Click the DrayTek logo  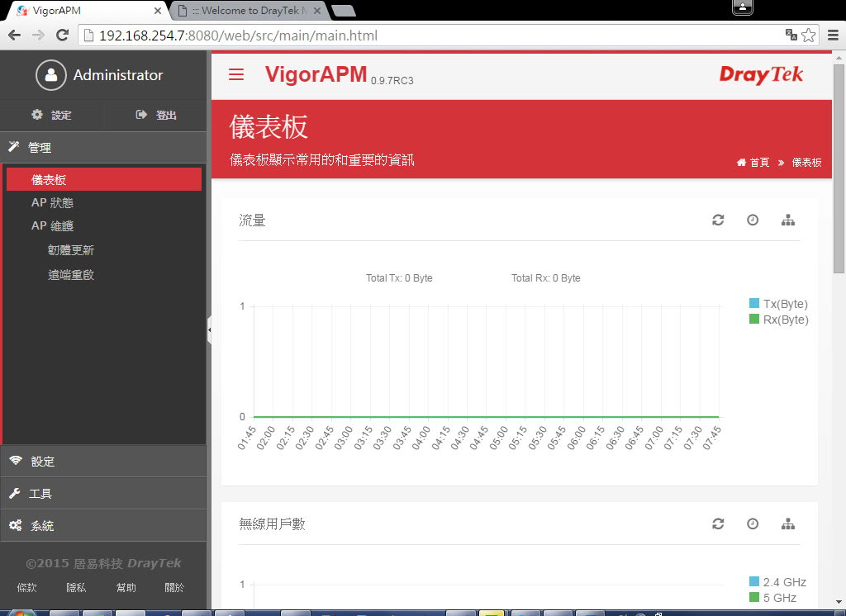pyautogui.click(x=761, y=74)
